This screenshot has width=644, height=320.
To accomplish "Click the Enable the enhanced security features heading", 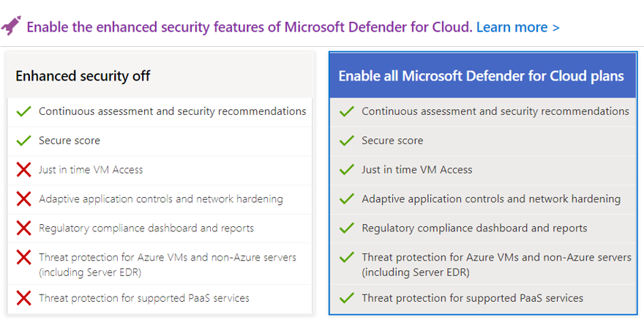I will point(250,27).
